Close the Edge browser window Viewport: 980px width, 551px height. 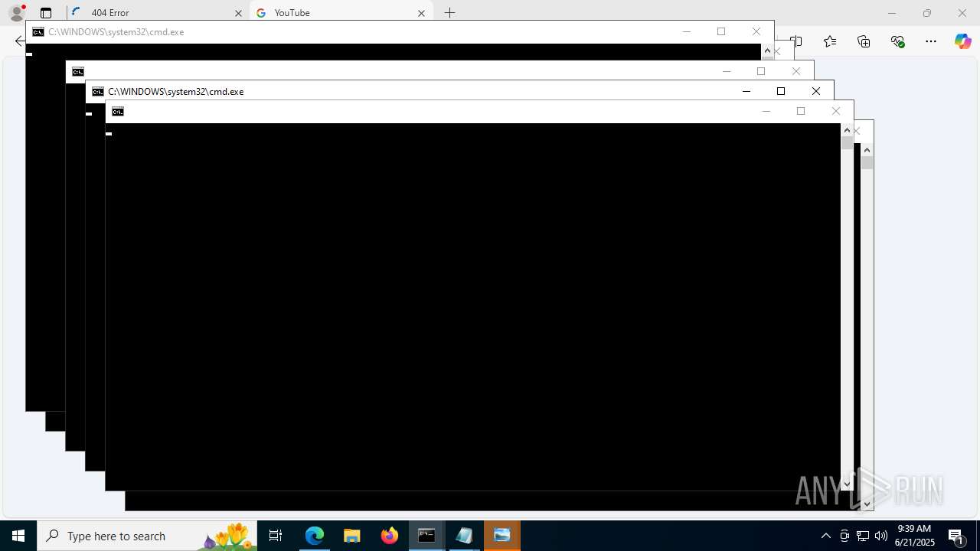click(x=962, y=13)
